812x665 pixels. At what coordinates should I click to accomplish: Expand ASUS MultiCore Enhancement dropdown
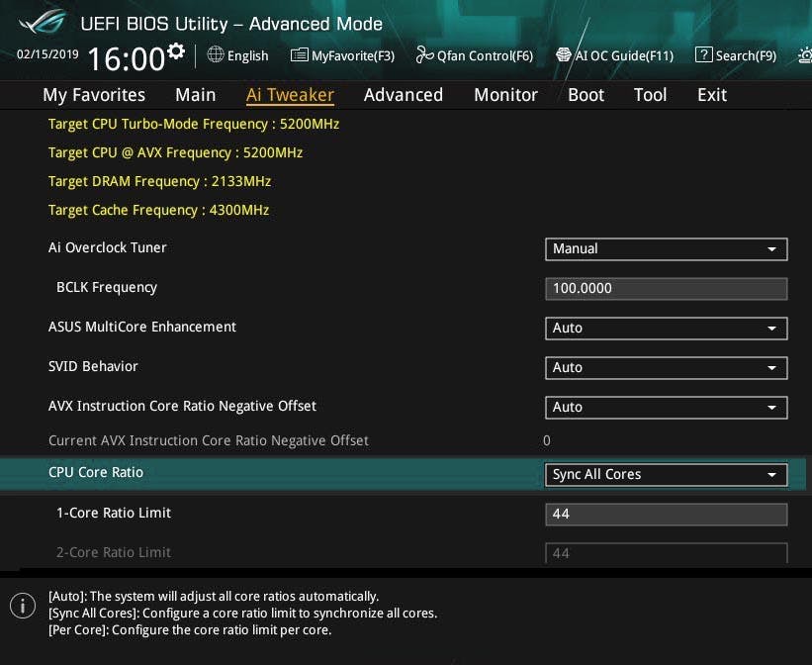[x=667, y=329]
